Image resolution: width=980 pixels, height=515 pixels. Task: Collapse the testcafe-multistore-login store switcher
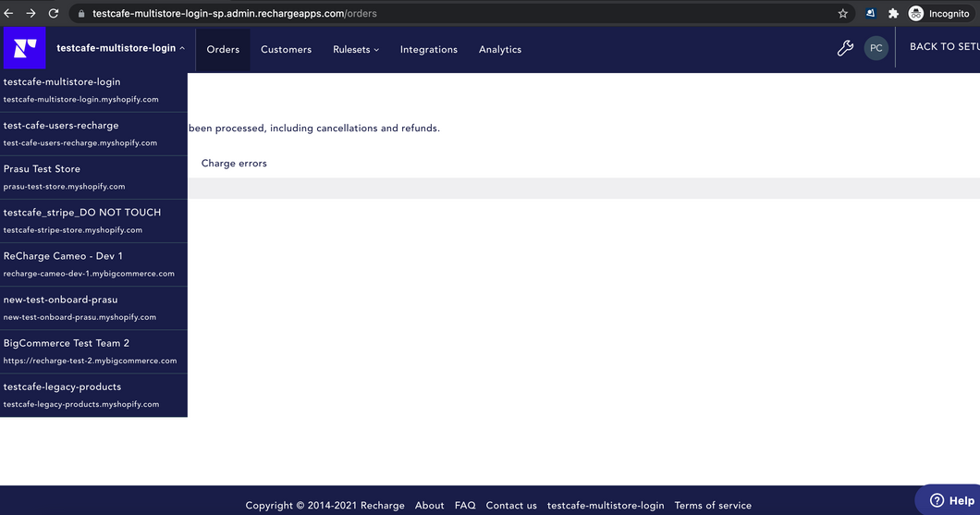pos(120,48)
